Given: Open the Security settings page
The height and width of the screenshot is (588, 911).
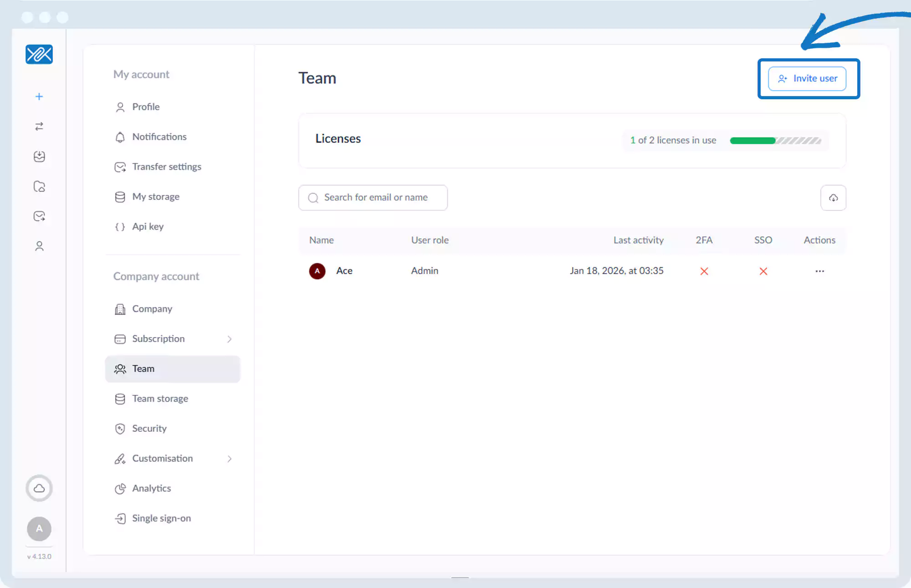Looking at the screenshot, I should [149, 429].
